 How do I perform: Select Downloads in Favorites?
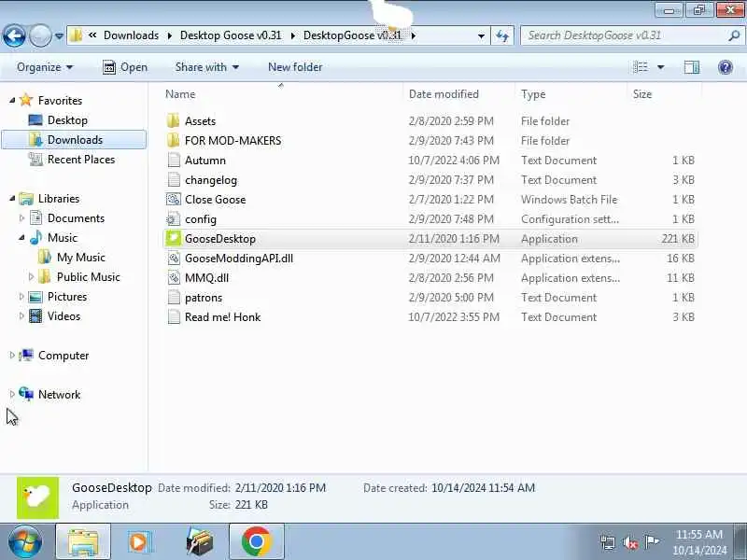[75, 139]
